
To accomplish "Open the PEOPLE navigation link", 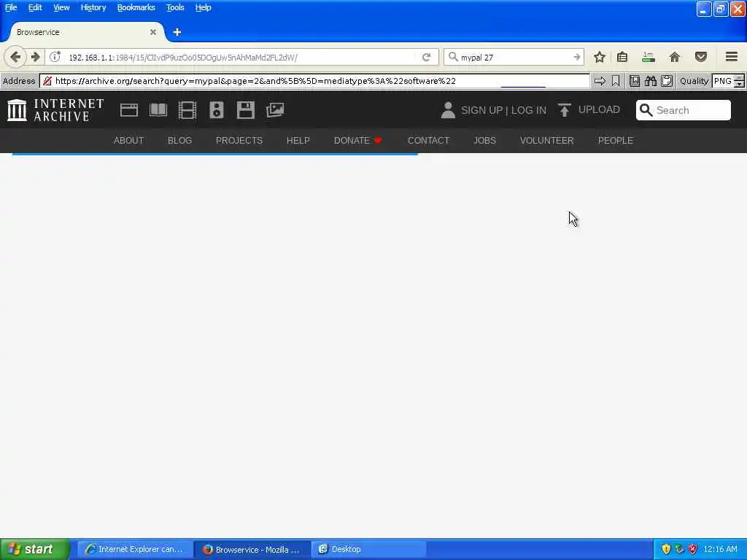I will click(x=616, y=141).
